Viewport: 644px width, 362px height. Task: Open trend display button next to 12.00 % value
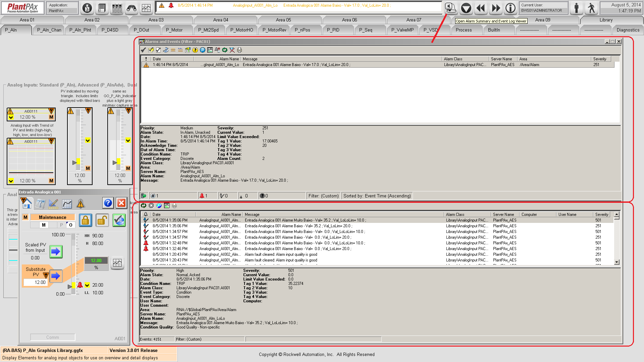tap(117, 263)
